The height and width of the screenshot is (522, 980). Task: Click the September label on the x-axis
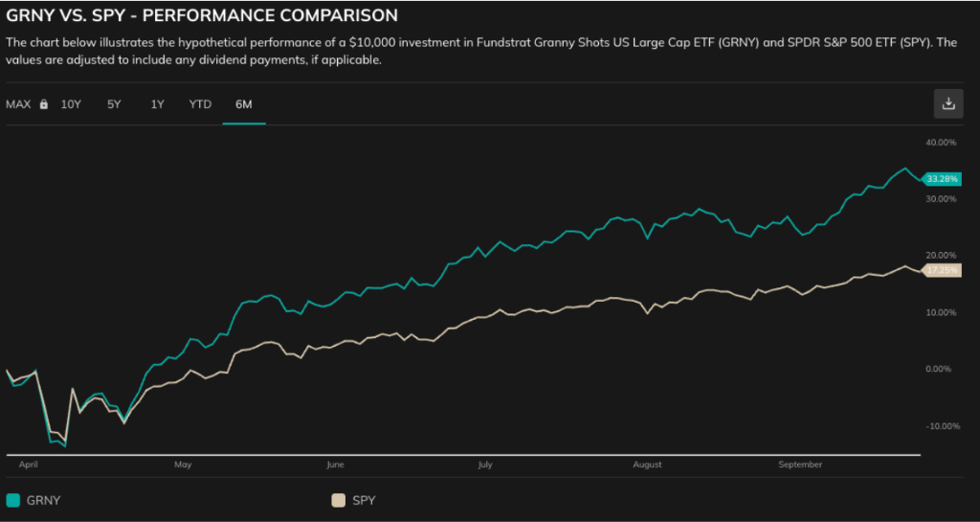(800, 465)
